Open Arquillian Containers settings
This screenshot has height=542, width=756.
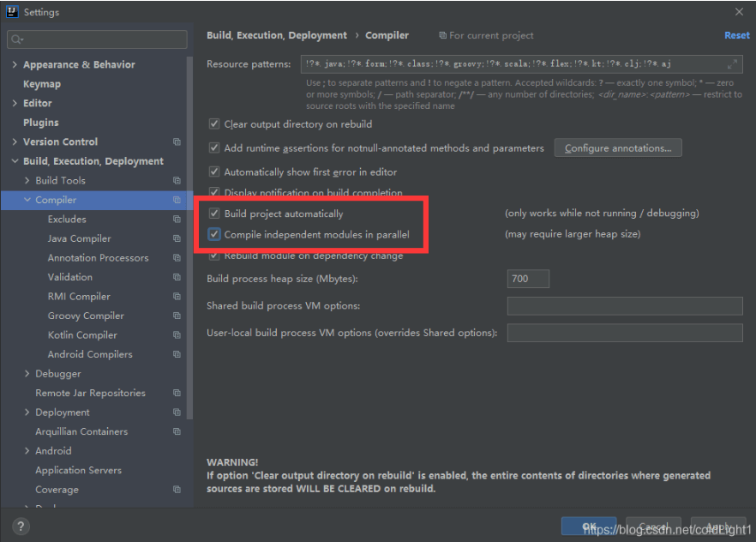[x=81, y=431]
